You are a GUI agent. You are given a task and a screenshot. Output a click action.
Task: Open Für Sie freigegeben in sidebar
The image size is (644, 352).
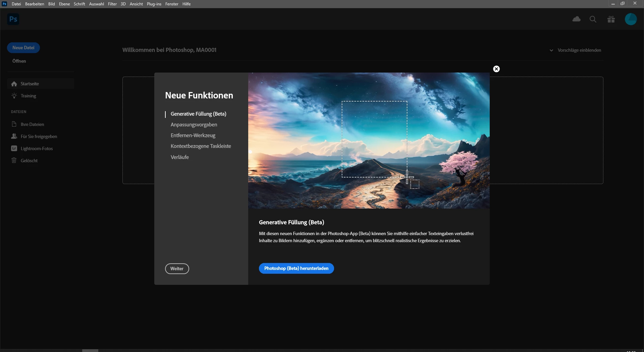click(x=41, y=136)
